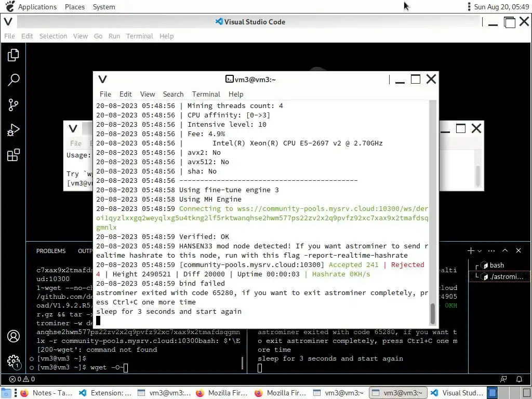The height and width of the screenshot is (399, 532).
Task: Click the background terminal window scrollbar
Action: [478, 176]
